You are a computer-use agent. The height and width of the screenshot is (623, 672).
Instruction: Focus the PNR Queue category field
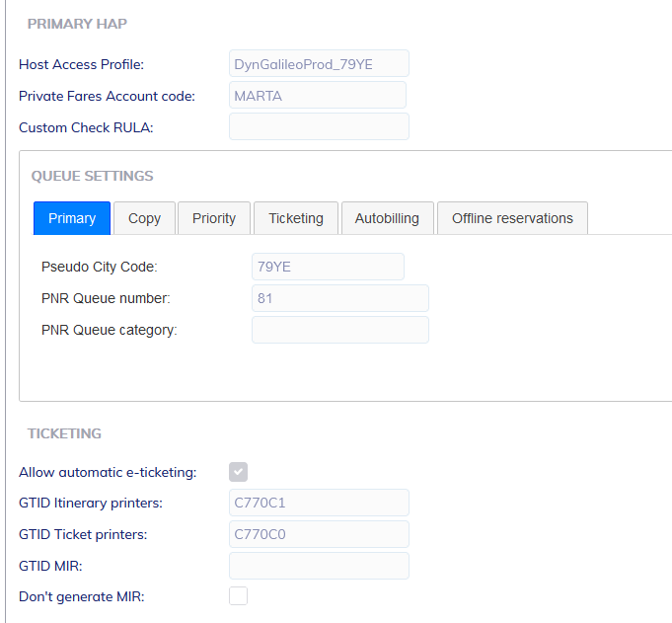(x=339, y=330)
